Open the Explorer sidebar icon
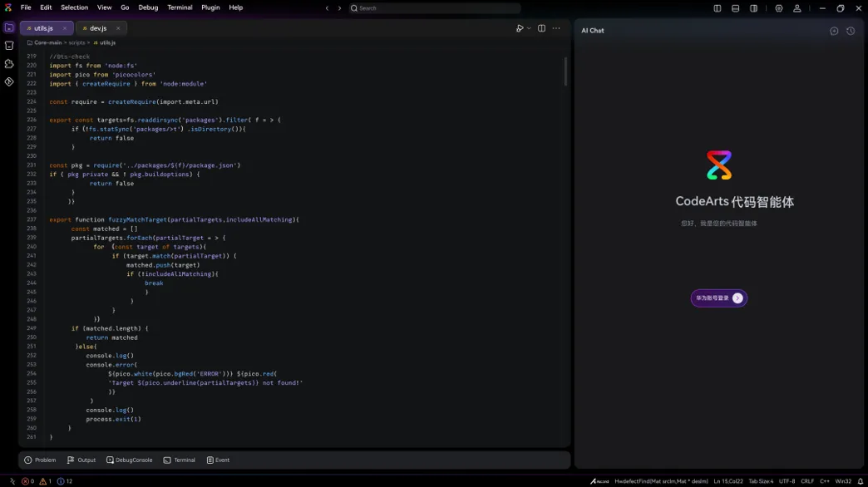Viewport: 868px width, 487px height. pos(9,27)
